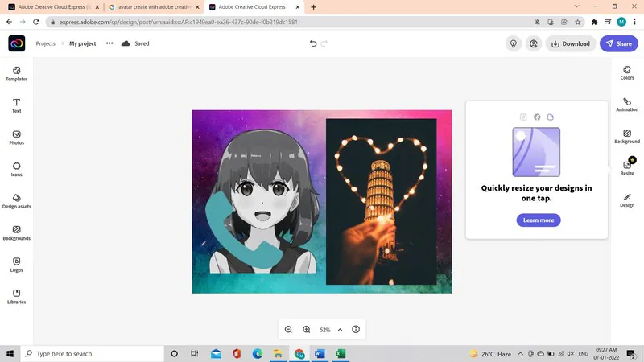Click the Creative Cloud Express home logo
The image size is (644, 362).
coord(16,43)
